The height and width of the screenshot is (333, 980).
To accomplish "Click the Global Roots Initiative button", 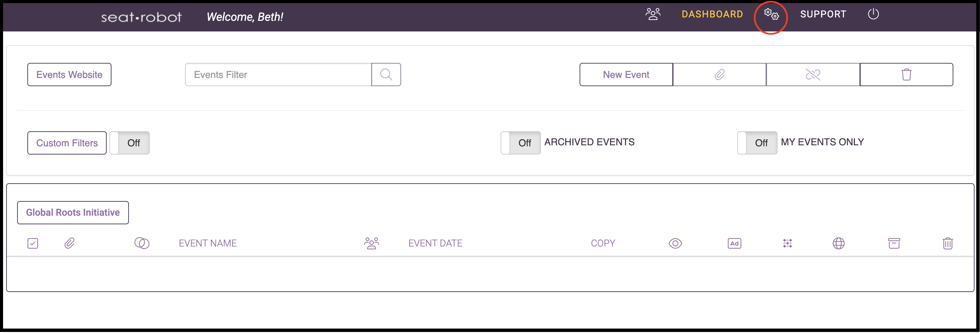I will [x=73, y=212].
